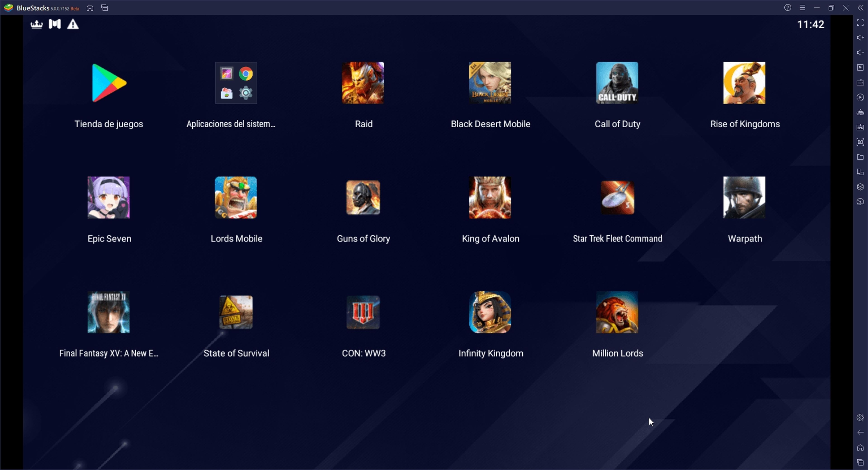Launch Lords Mobile

click(236, 198)
